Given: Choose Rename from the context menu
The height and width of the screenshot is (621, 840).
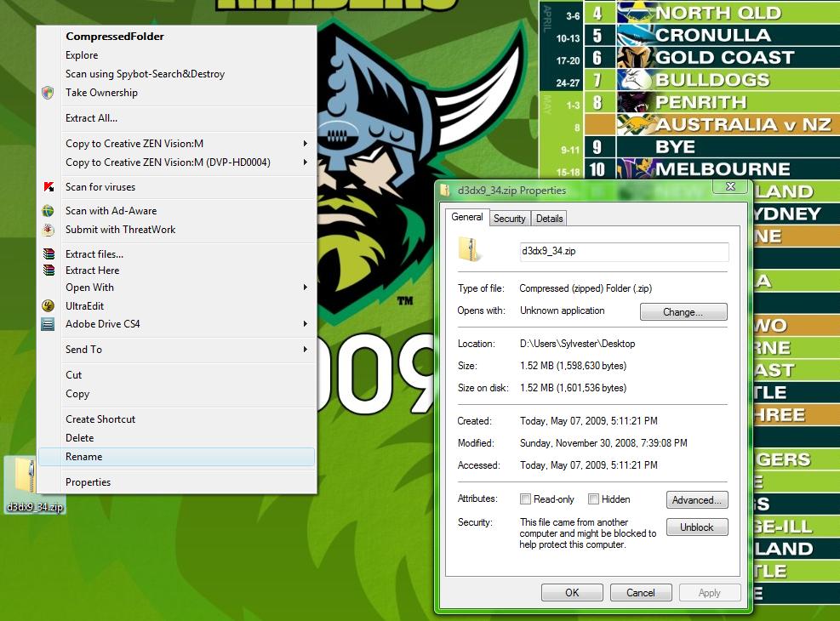Looking at the screenshot, I should (176, 457).
